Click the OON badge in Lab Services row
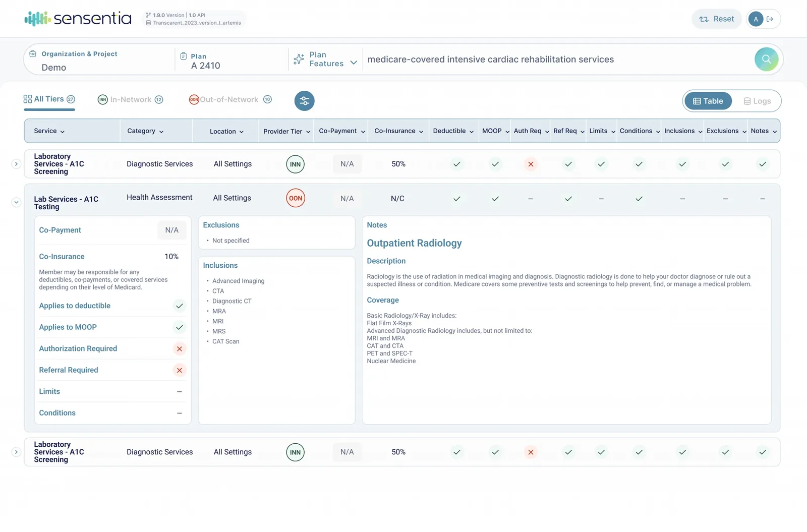Image resolution: width=807 pixels, height=532 pixels. [296, 198]
